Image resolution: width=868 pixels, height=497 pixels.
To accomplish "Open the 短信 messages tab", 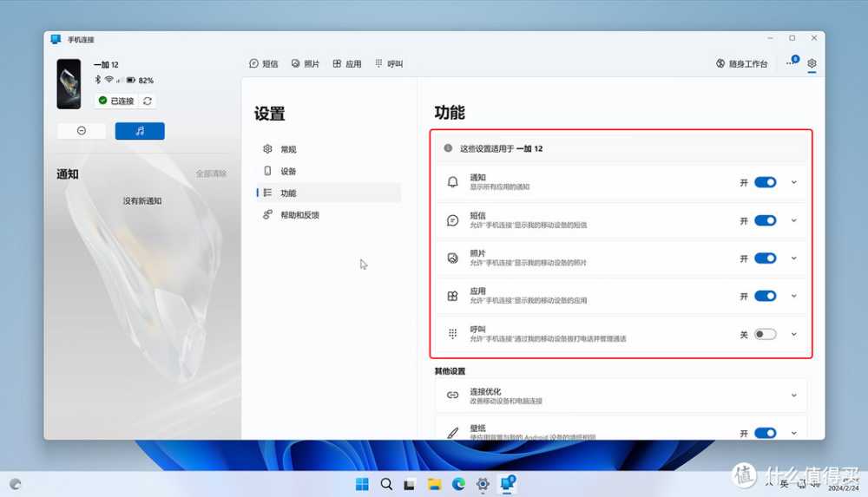I will coord(264,63).
